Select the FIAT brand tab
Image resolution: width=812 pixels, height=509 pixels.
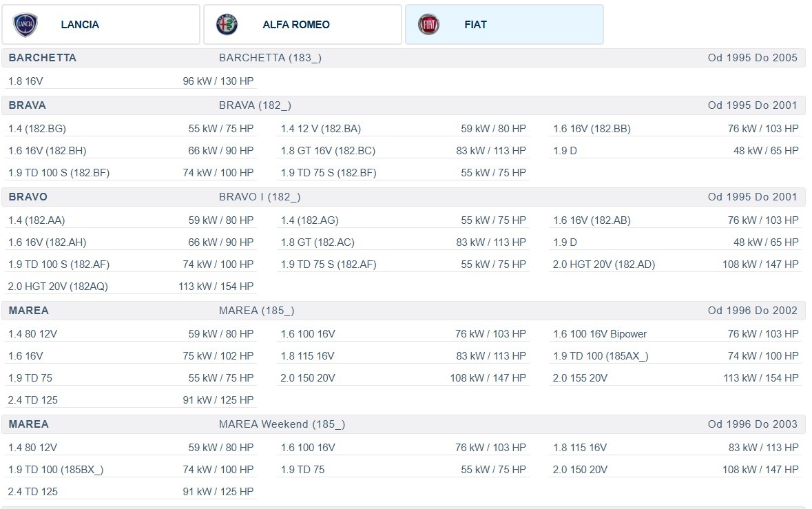coord(504,25)
